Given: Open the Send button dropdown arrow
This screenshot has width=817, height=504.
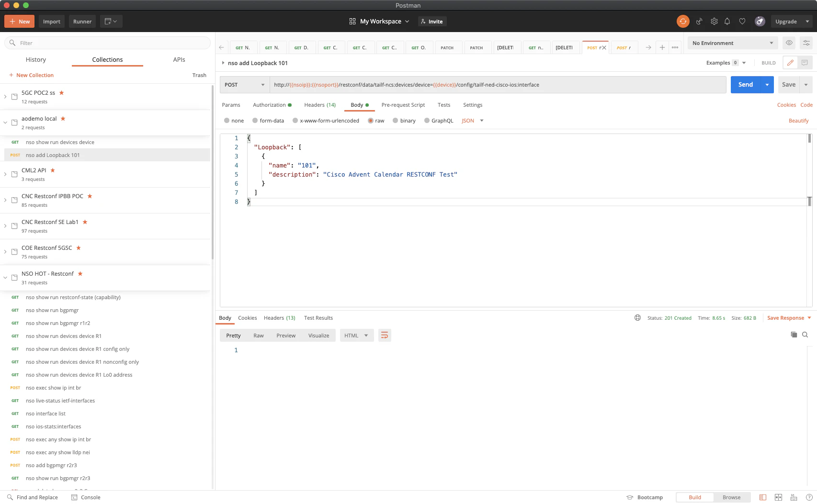Looking at the screenshot, I should [767, 85].
